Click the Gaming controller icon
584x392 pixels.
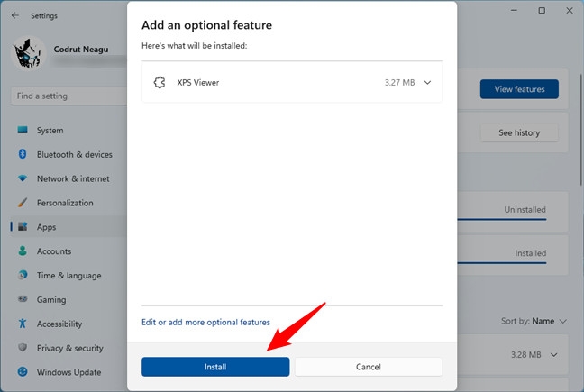coord(23,300)
